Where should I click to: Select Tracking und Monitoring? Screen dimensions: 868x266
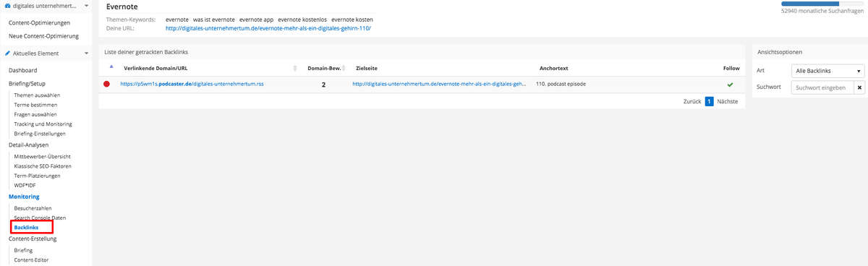pos(43,124)
